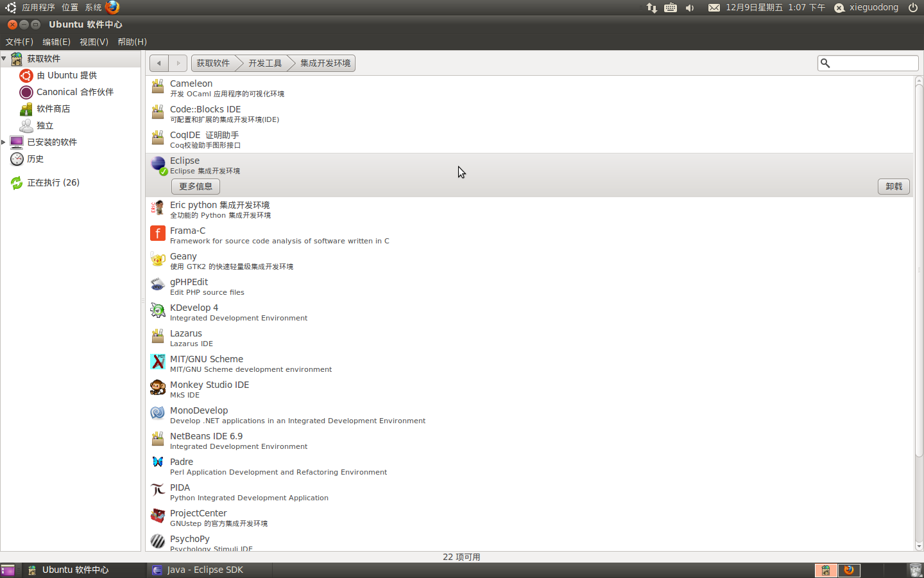Select 正在执行 (26) in sidebar
This screenshot has height=578, width=924.
click(x=71, y=182)
